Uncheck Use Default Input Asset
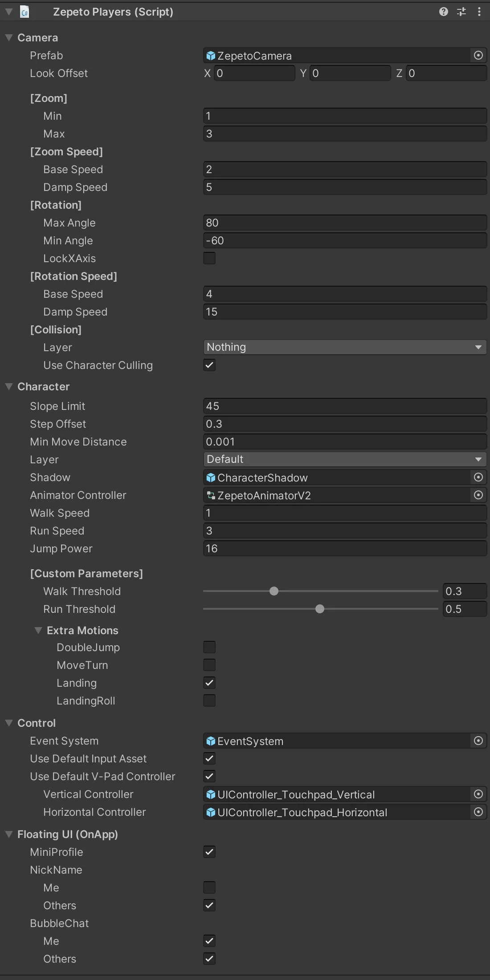 209,758
